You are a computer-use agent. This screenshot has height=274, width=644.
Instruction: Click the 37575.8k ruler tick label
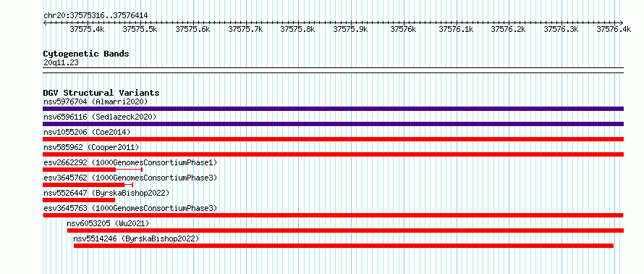(298, 29)
